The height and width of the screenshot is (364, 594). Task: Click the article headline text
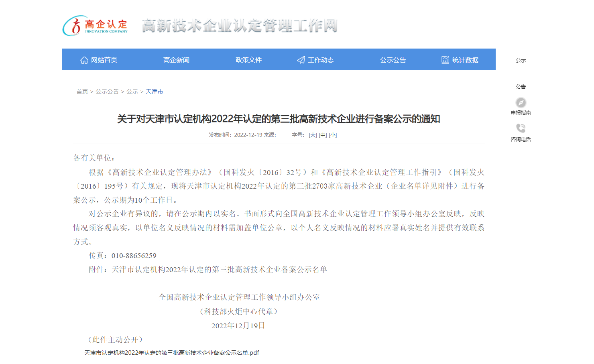pyautogui.click(x=279, y=119)
